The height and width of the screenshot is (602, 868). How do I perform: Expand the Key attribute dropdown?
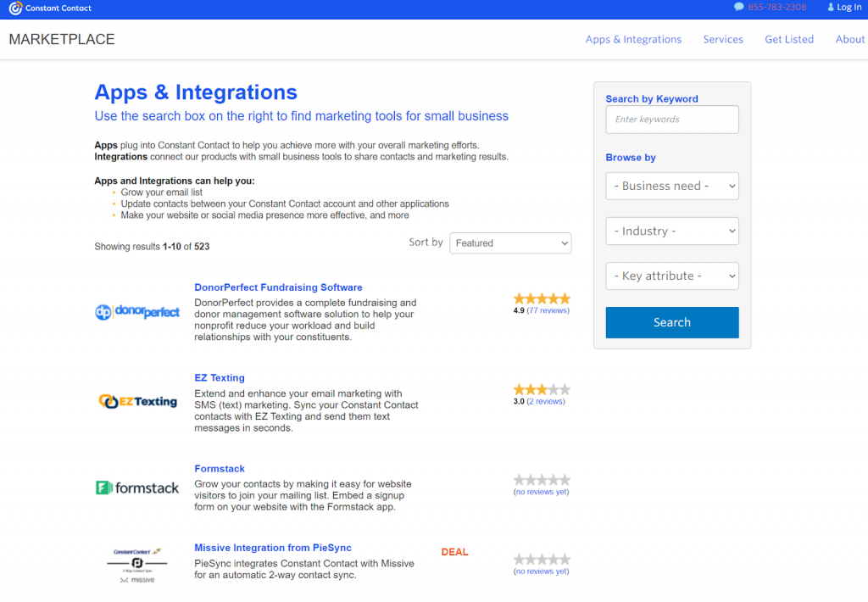pos(672,276)
